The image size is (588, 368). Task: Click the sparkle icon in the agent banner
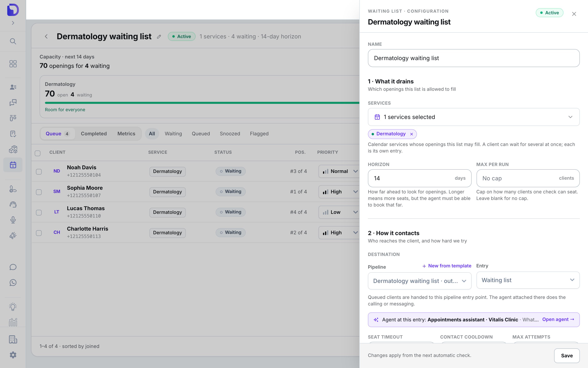click(x=376, y=320)
